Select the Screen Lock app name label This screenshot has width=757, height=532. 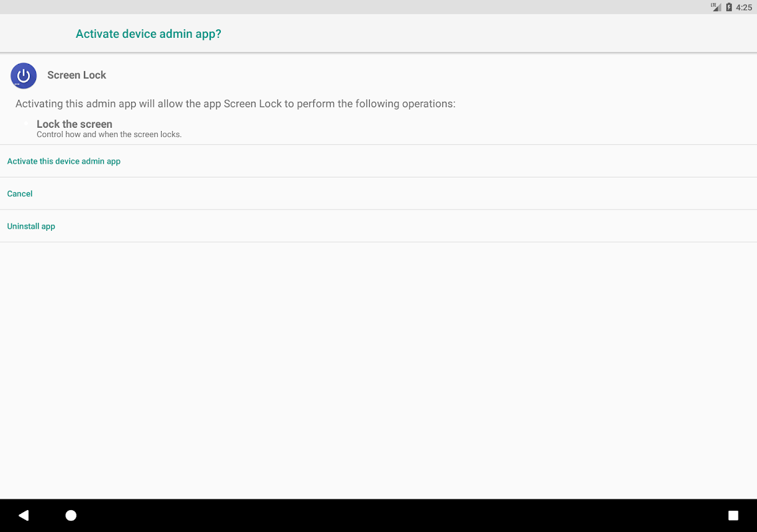[x=76, y=75]
